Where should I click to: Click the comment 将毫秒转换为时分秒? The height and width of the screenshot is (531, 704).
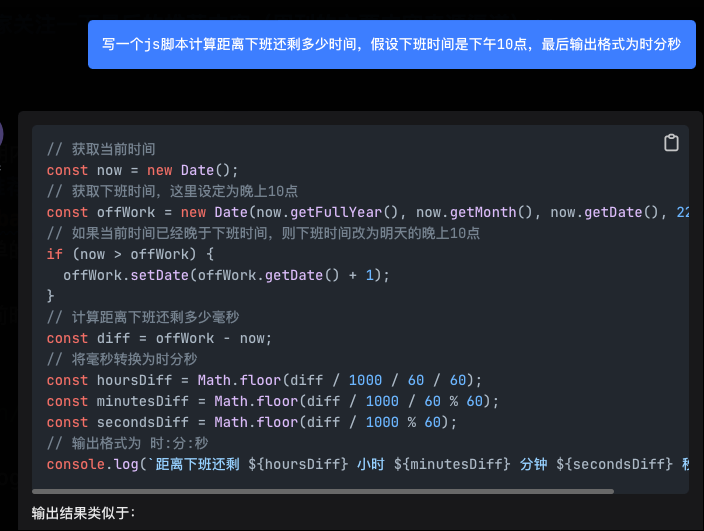(x=122, y=359)
